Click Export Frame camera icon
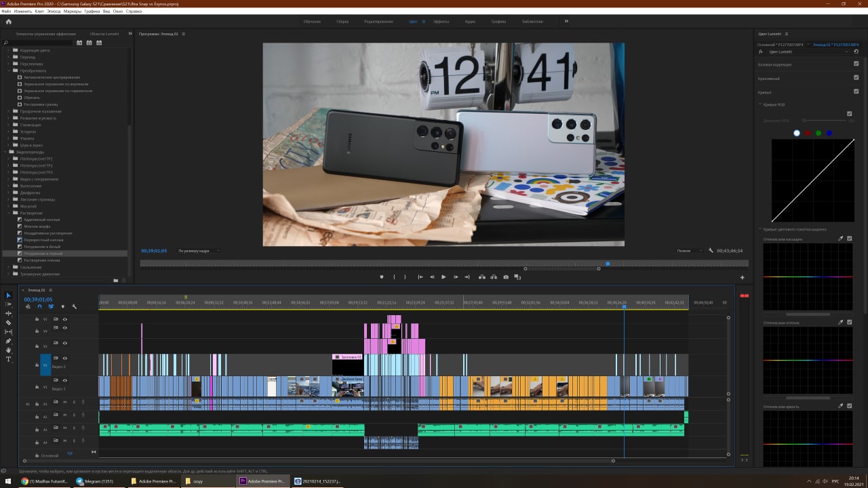The height and width of the screenshot is (488, 868). 506,277
